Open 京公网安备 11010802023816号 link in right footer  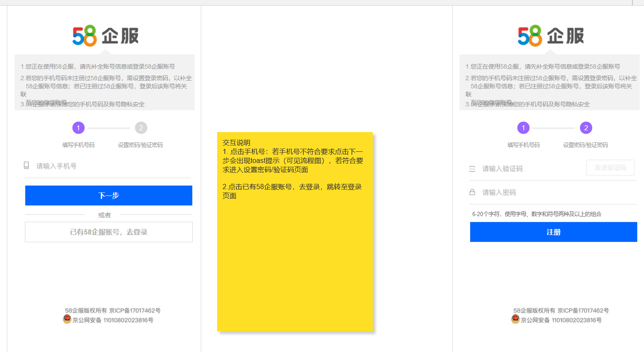561,320
